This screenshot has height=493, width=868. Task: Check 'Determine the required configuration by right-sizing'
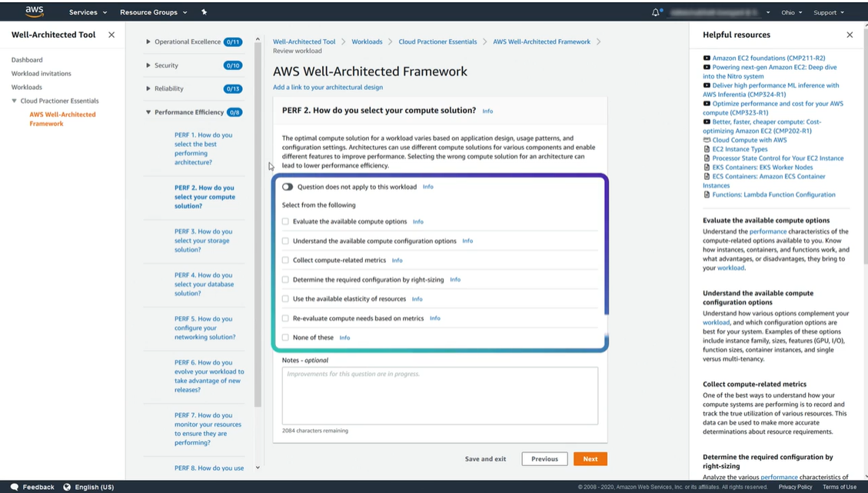[286, 280]
